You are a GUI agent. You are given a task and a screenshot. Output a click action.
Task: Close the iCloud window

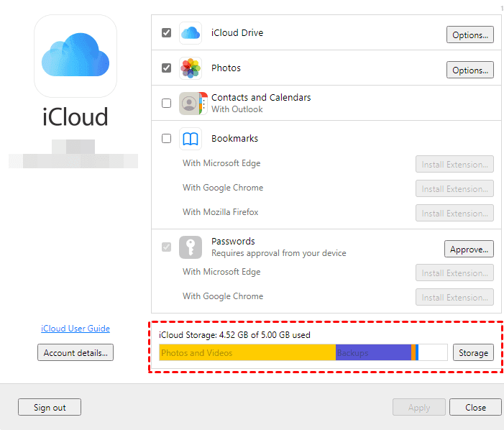[x=475, y=407]
